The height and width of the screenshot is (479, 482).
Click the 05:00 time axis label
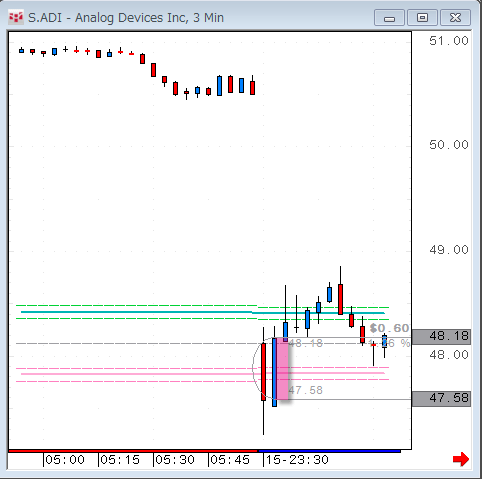tap(65, 460)
